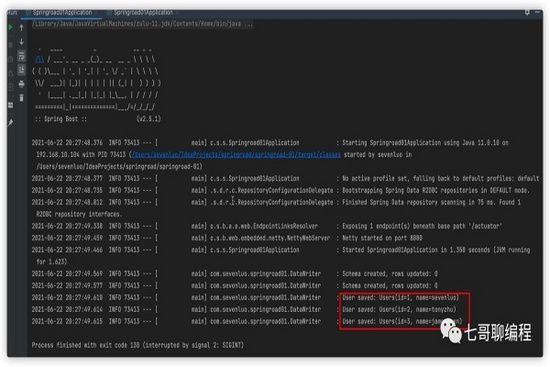Click the 'o.s.b.web.embedded.netty.NettyWebServer' logger name
The height and width of the screenshot is (367, 550).
[x=270, y=238]
